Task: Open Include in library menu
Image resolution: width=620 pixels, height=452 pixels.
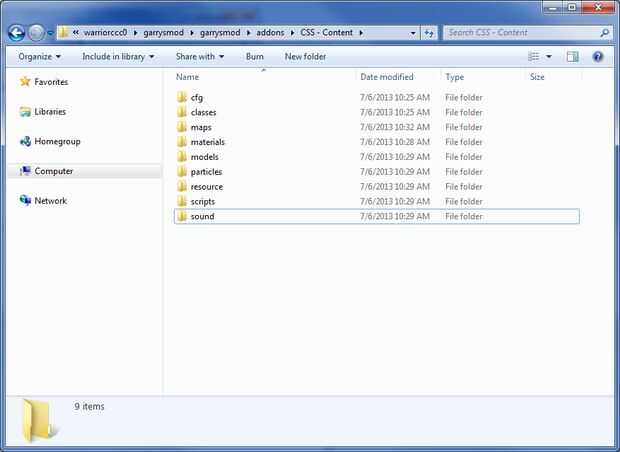Action: pyautogui.click(x=118, y=57)
